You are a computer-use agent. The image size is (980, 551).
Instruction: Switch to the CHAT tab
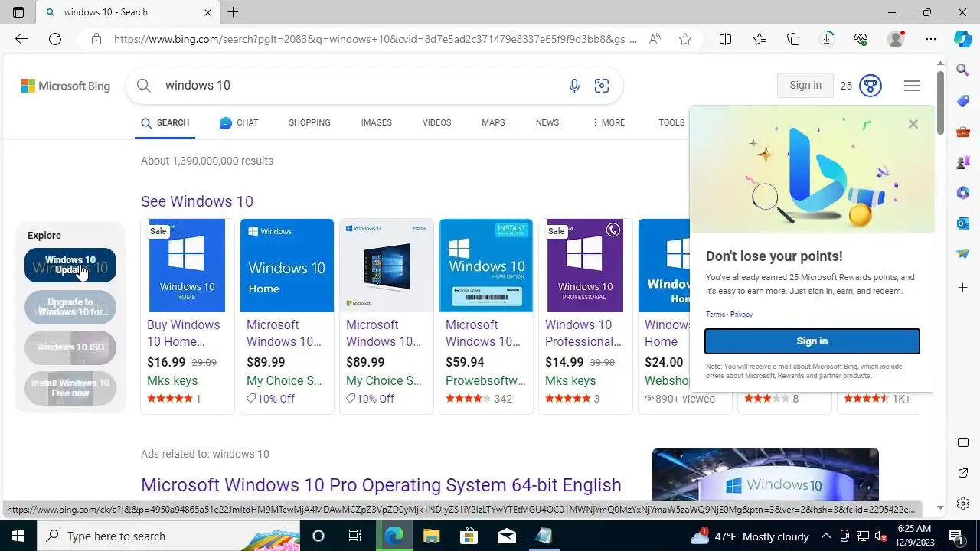click(x=239, y=122)
